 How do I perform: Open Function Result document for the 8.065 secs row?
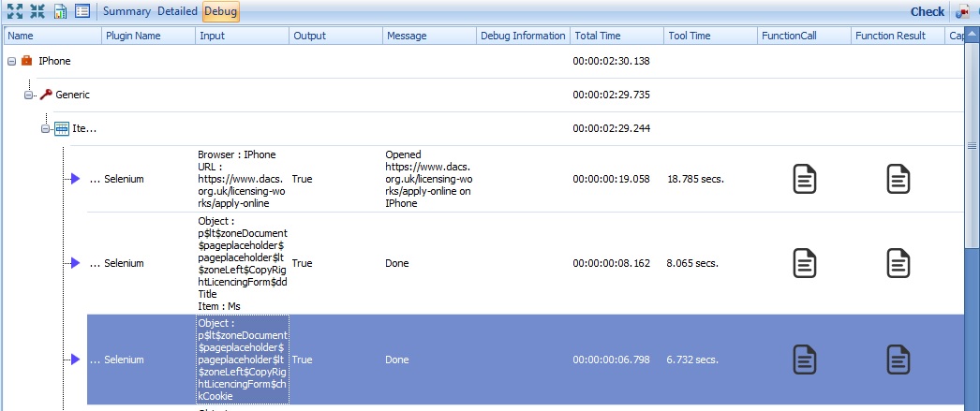[x=898, y=263]
